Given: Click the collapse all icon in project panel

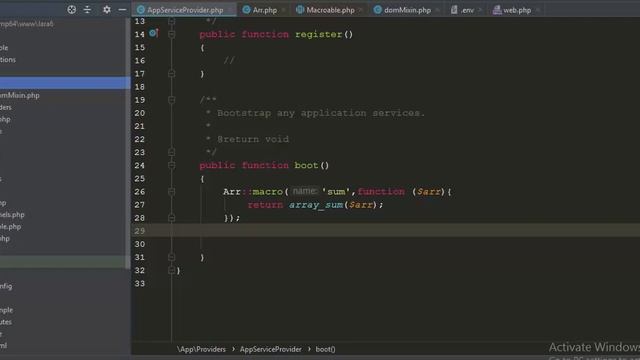Looking at the screenshot, I should 87,9.
